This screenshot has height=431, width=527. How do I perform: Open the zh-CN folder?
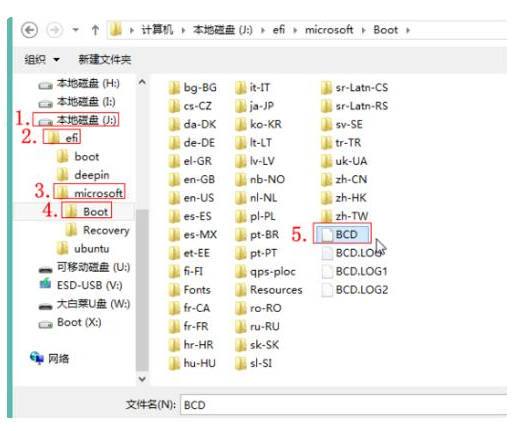coord(343,180)
